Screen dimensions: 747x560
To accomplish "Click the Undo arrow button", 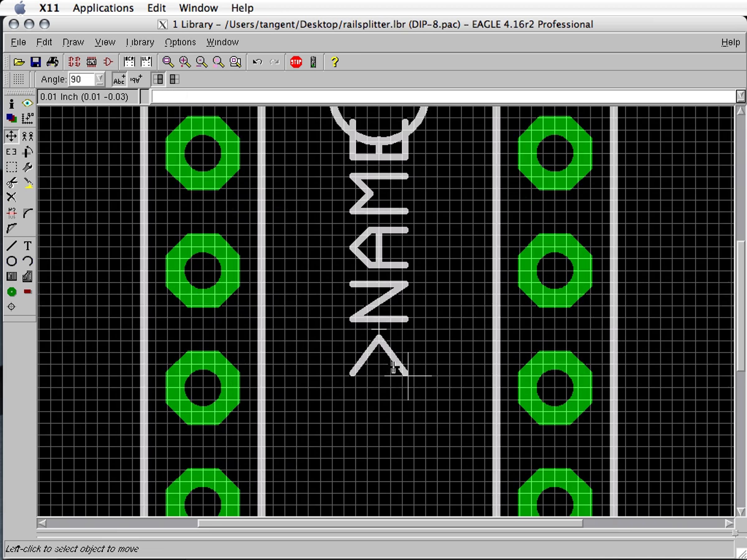I will coord(257,62).
